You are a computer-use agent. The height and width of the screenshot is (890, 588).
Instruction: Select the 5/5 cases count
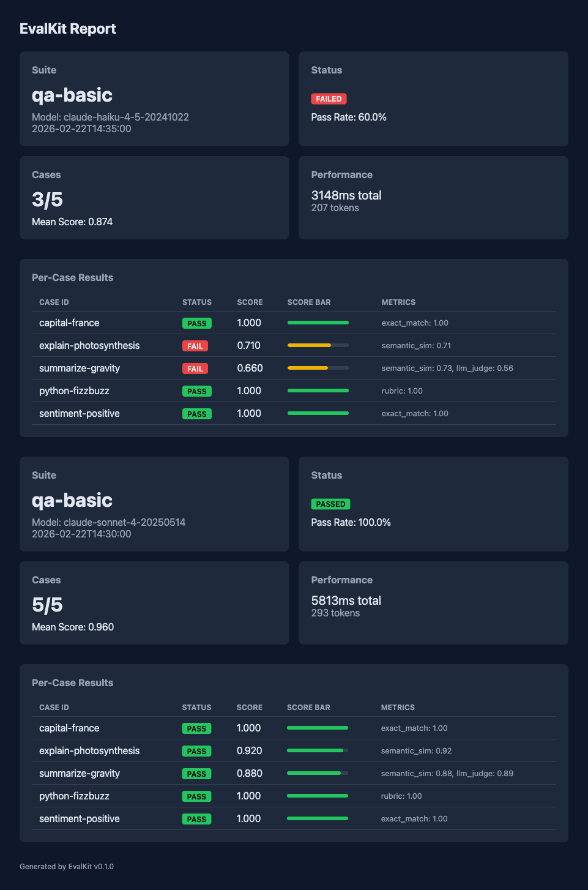pyautogui.click(x=47, y=605)
